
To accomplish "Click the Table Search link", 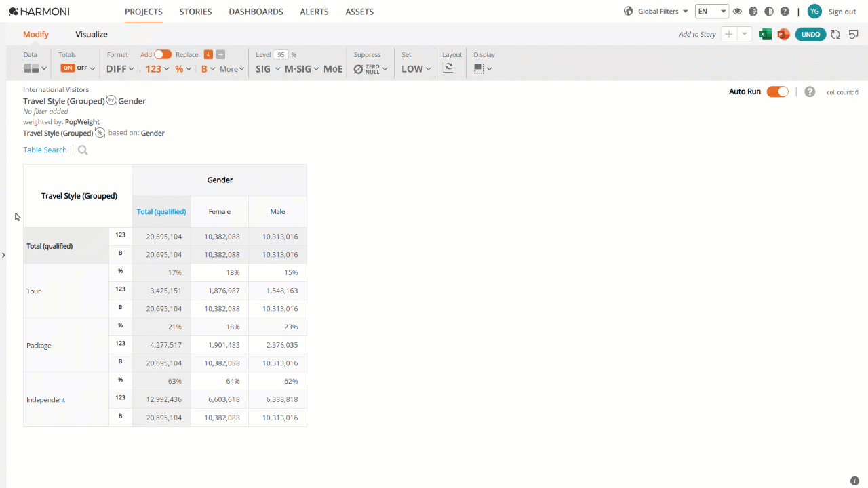I will click(x=45, y=150).
